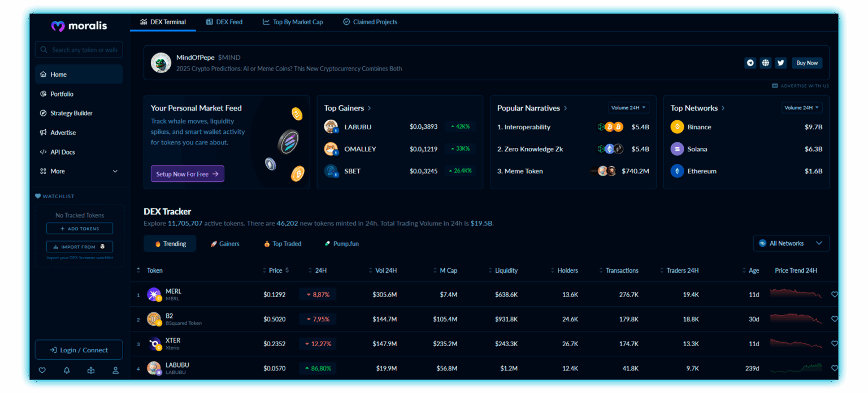
Task: Click the heart icon in the sidebar bottom bar
Action: tap(42, 370)
